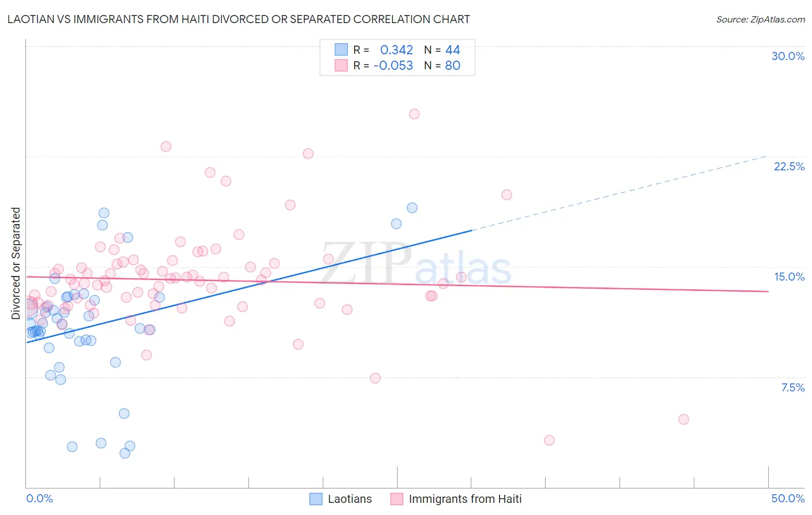Click the highest pink data point near 25%

click(x=414, y=114)
